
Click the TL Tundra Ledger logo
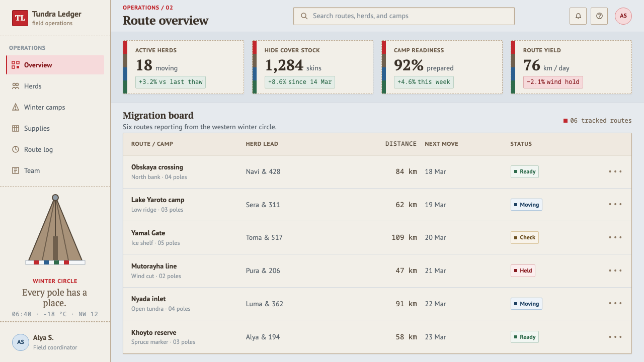click(20, 18)
